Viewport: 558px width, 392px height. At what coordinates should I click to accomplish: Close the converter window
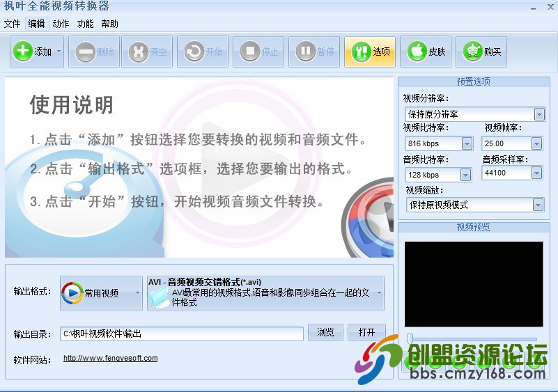pyautogui.click(x=550, y=7)
